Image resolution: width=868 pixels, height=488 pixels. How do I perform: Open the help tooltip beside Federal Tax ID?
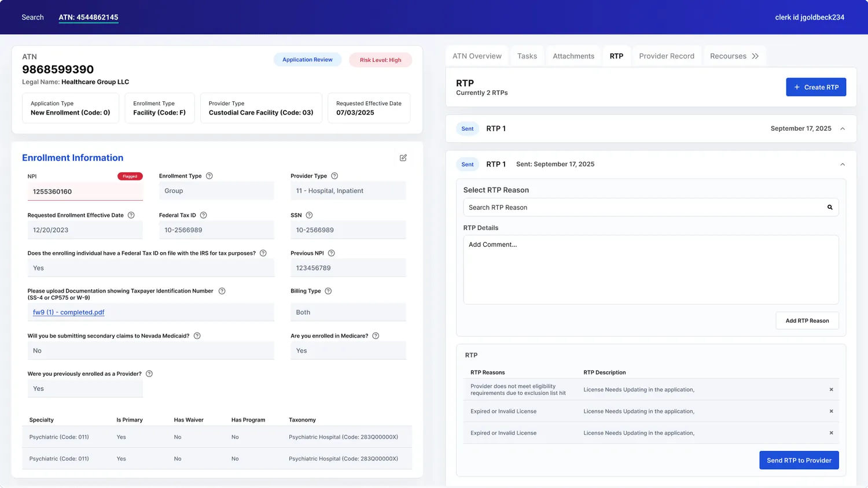[x=204, y=215]
